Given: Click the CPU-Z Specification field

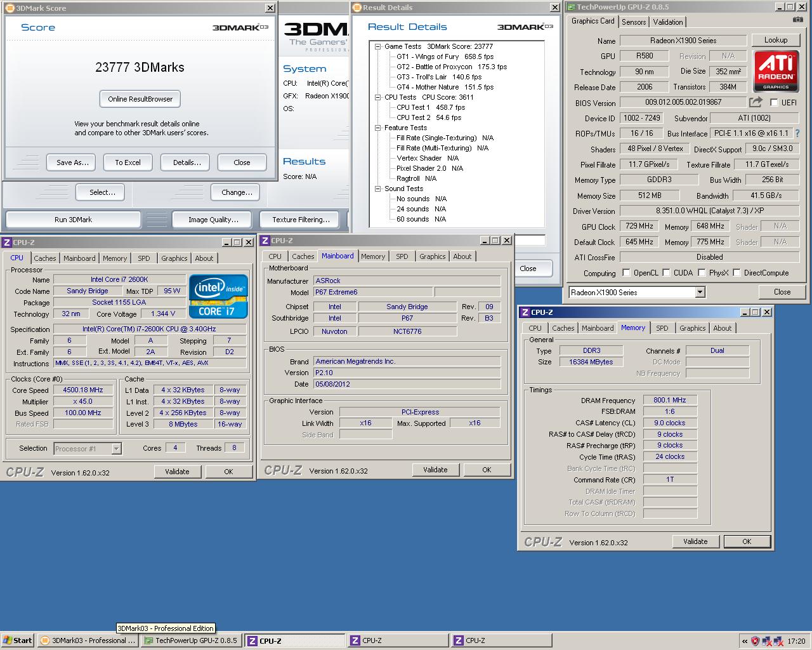Looking at the screenshot, I should click(149, 329).
